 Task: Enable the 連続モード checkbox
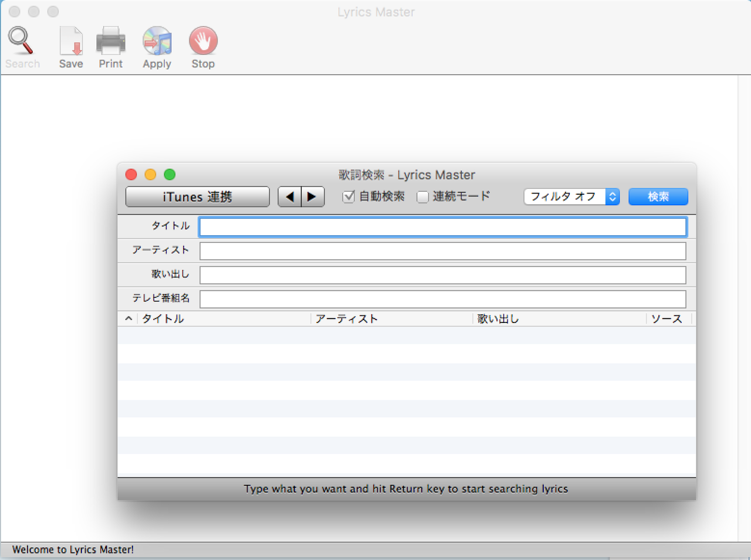coord(422,197)
